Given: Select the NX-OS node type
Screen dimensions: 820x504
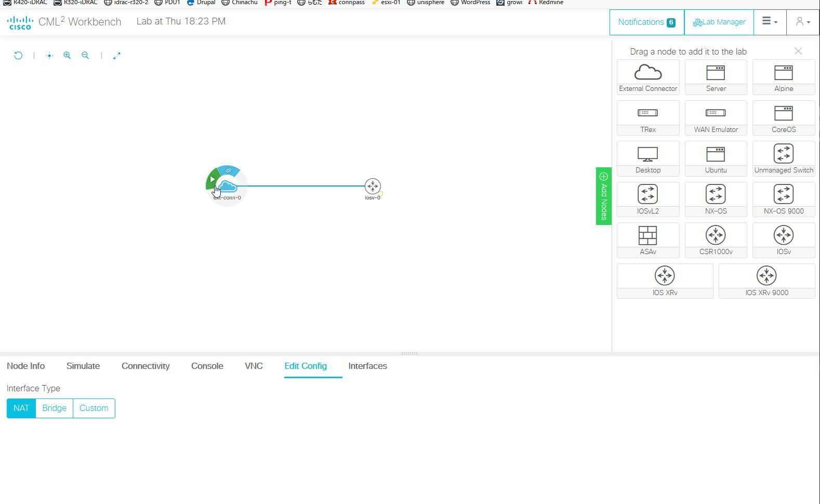Looking at the screenshot, I should 716,200.
